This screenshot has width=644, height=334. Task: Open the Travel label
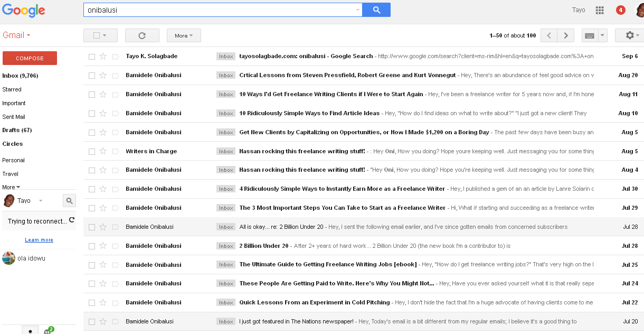(10, 174)
